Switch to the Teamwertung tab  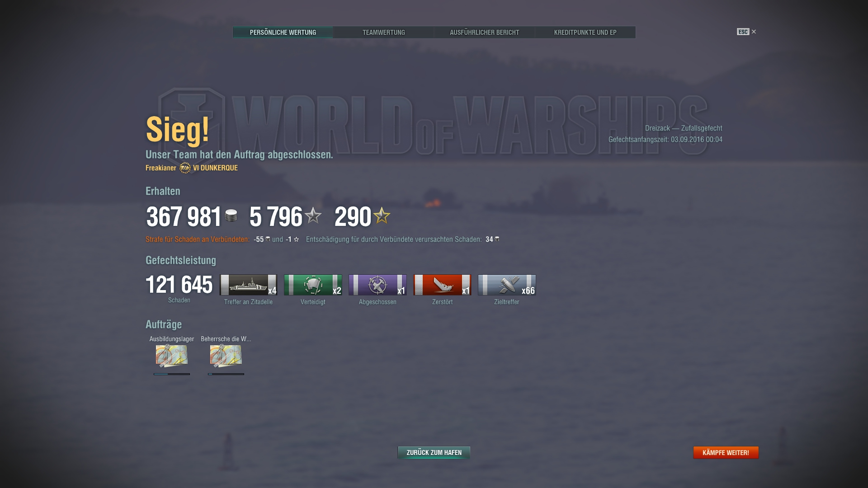[x=384, y=32]
